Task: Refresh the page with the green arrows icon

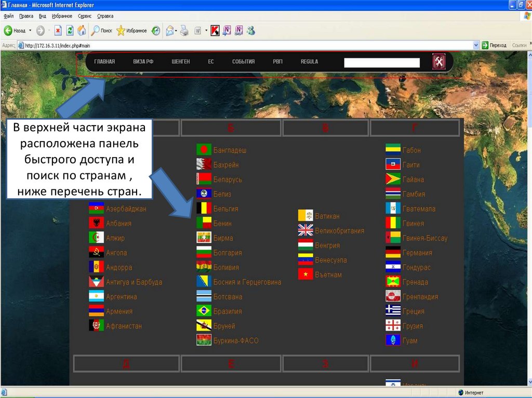Action: [x=70, y=31]
